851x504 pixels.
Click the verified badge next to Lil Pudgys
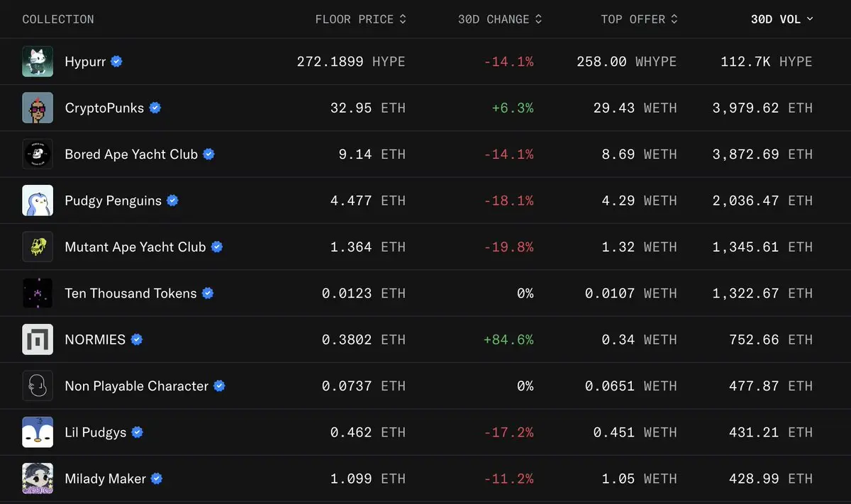click(x=138, y=432)
